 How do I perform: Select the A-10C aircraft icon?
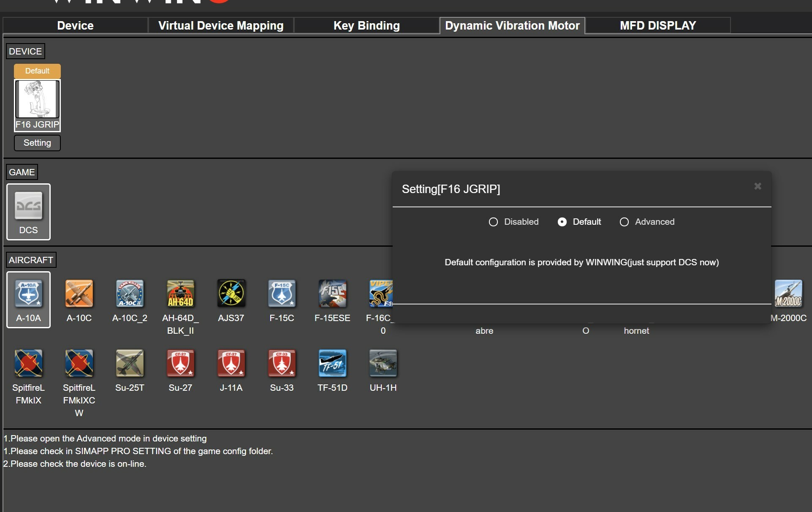[x=79, y=293]
